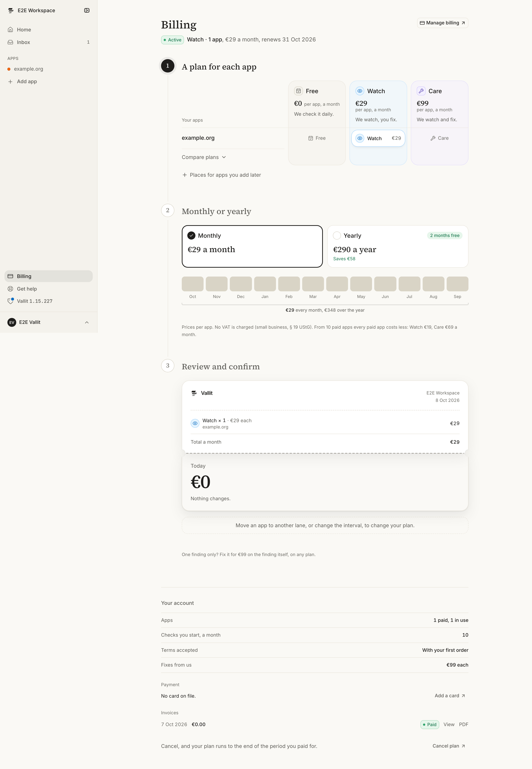Screen dimensions: 532x769
Task: Click the E2E Workspace logo icon
Action: click(x=11, y=10)
